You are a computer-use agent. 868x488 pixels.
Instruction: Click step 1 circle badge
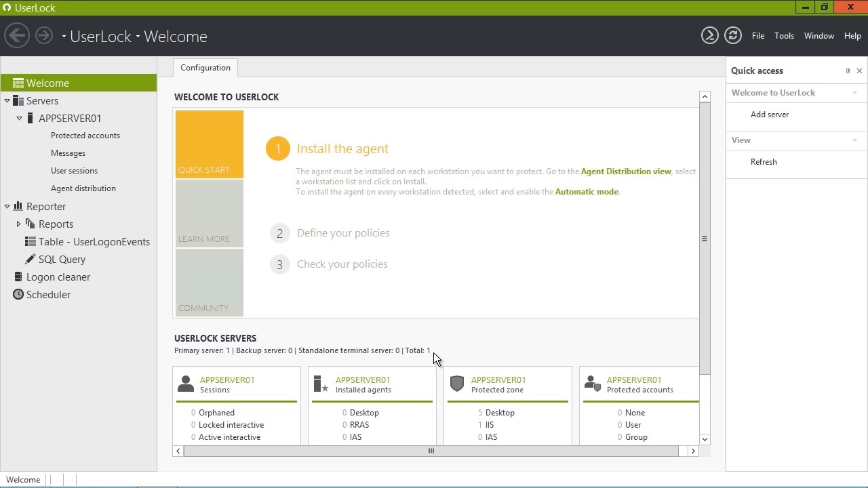click(x=277, y=149)
